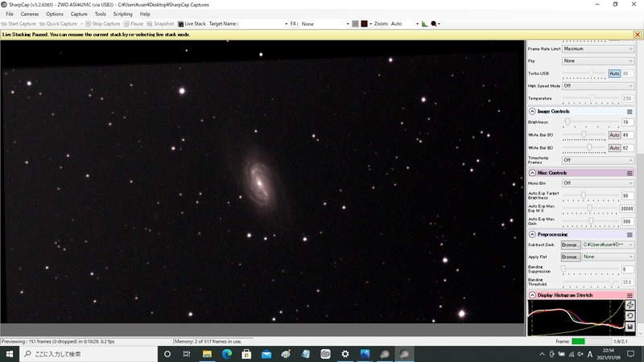Open the Display Histogram Stretch menu icon
This screenshot has height=362, width=644.
(x=630, y=295)
